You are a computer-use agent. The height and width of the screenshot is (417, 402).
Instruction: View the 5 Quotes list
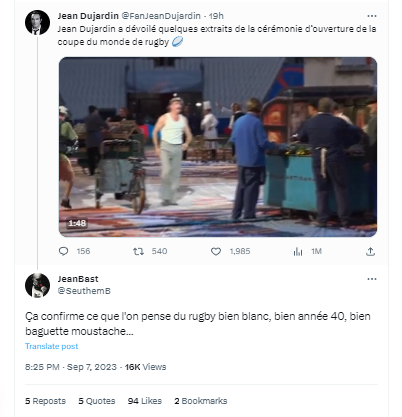[x=97, y=401]
